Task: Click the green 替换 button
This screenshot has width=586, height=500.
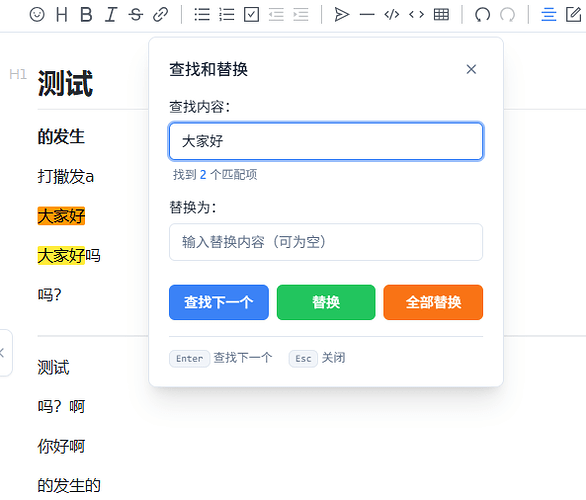Action: point(326,302)
